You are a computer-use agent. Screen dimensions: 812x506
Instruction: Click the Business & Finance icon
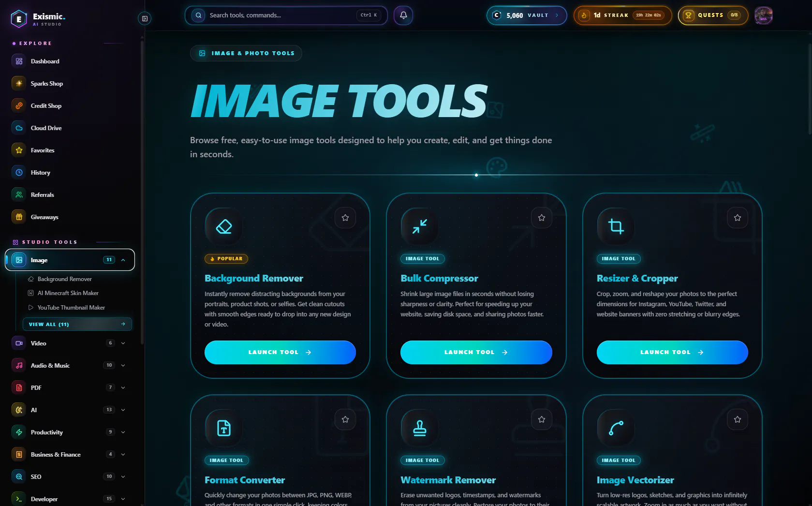pyautogui.click(x=19, y=455)
